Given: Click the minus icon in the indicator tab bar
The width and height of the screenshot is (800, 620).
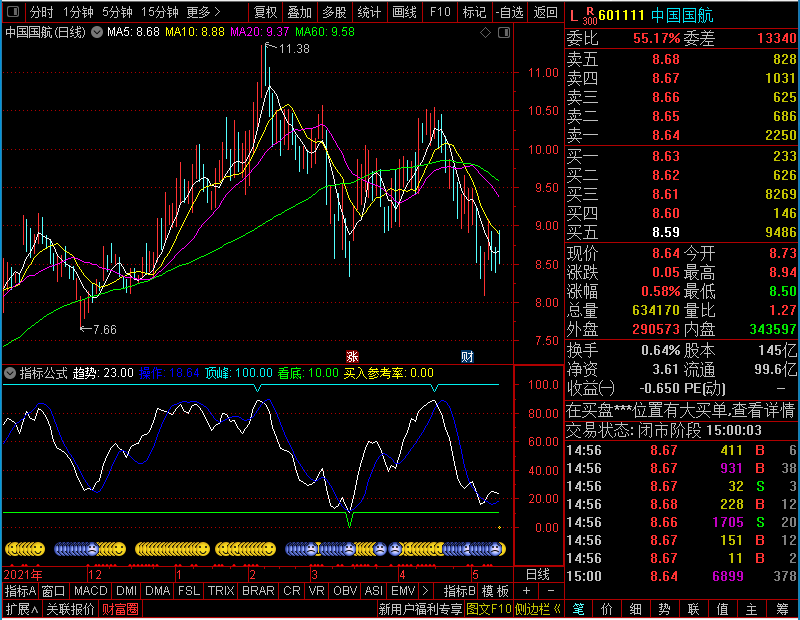Looking at the screenshot, I should [551, 590].
